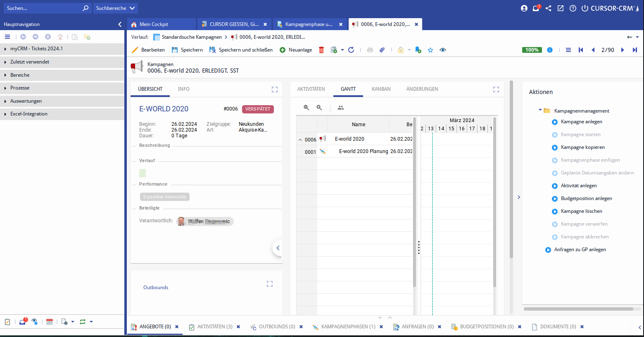This screenshot has width=644, height=337.
Task: Click the Gantt resources people icon
Action: pyautogui.click(x=341, y=108)
